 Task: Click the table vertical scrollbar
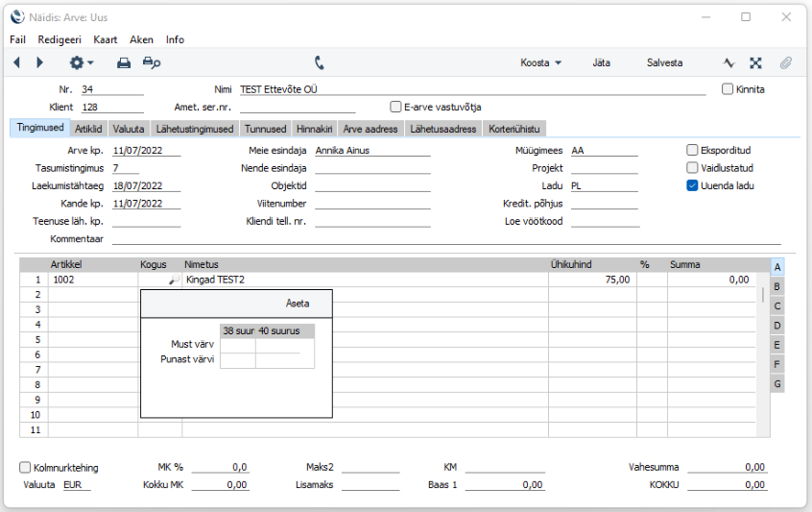[763, 296]
